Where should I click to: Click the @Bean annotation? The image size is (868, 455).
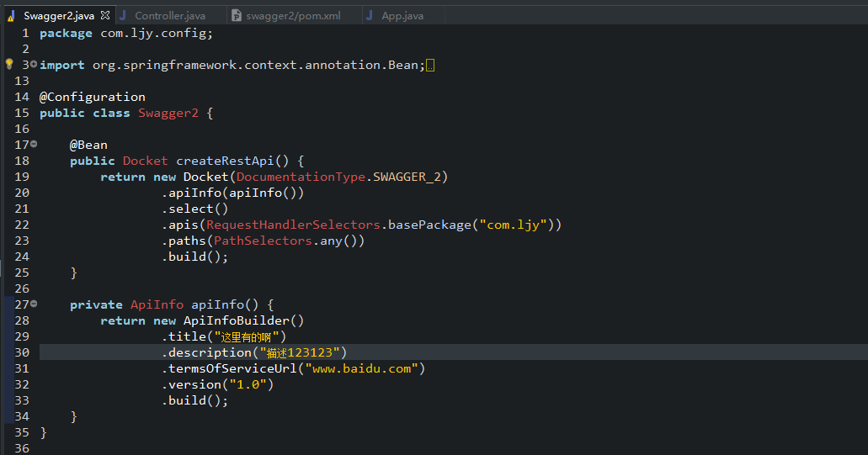pos(88,145)
